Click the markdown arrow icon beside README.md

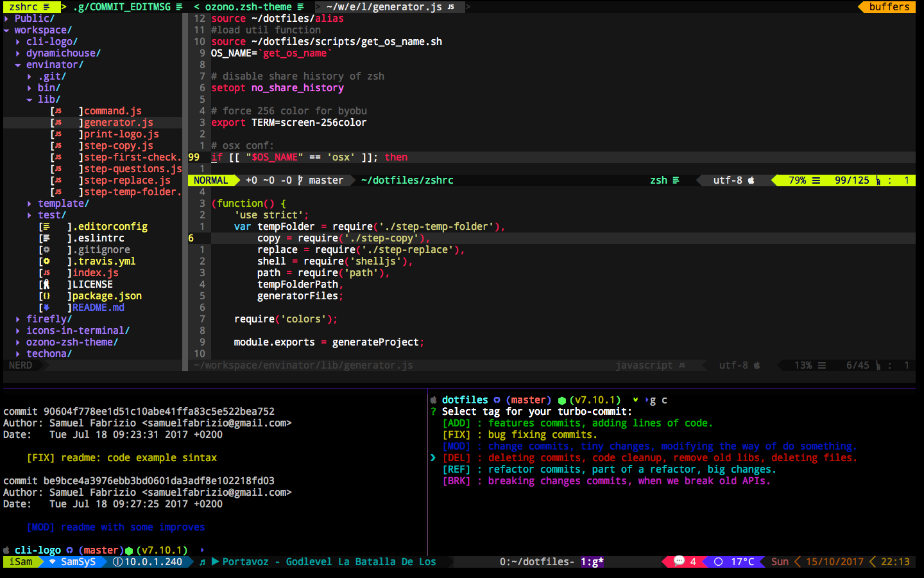(46, 308)
